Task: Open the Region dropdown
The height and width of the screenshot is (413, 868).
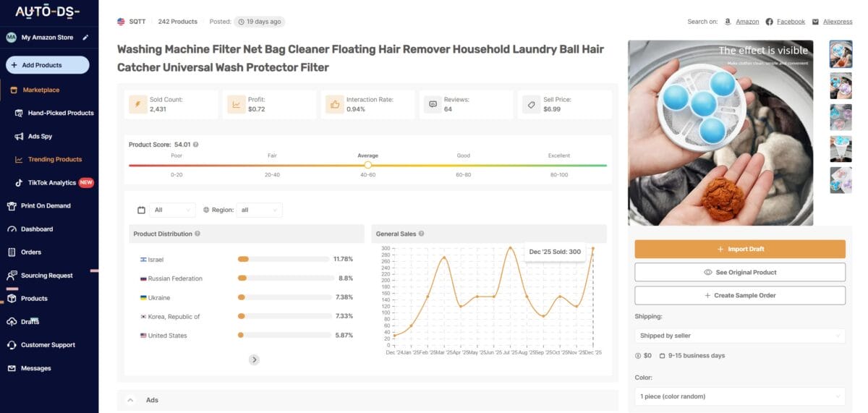Action: 259,210
